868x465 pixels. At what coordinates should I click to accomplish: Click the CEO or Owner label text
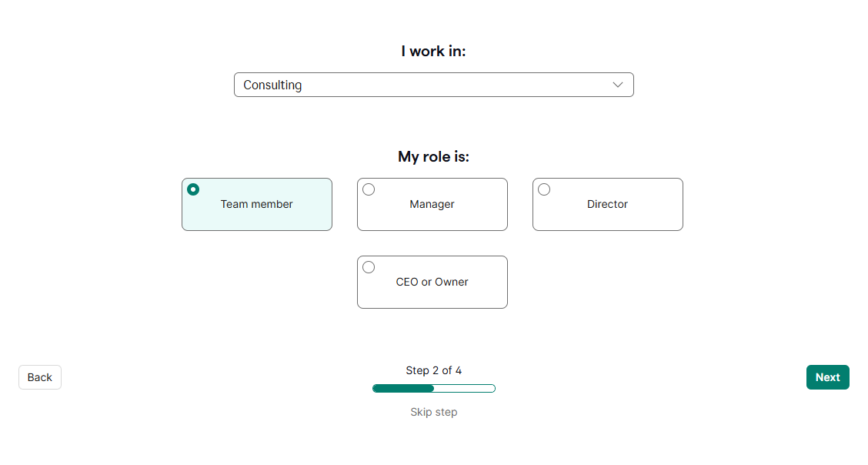tap(432, 282)
